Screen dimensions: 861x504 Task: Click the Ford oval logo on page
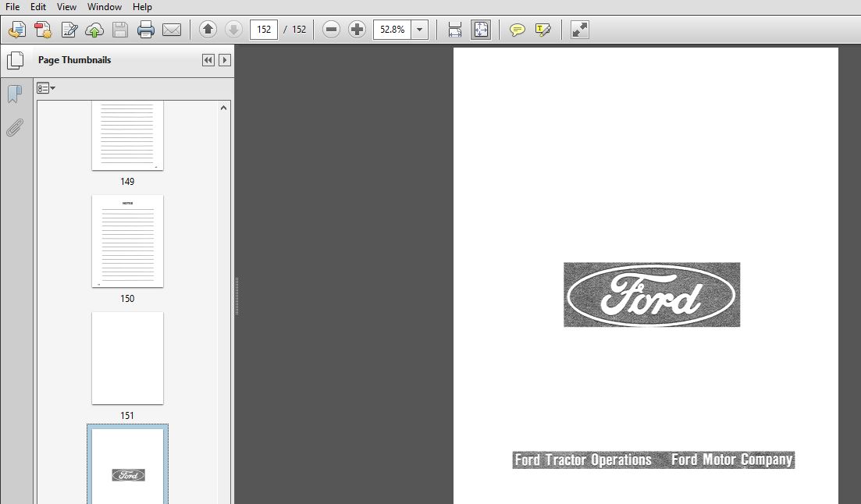[x=652, y=295]
